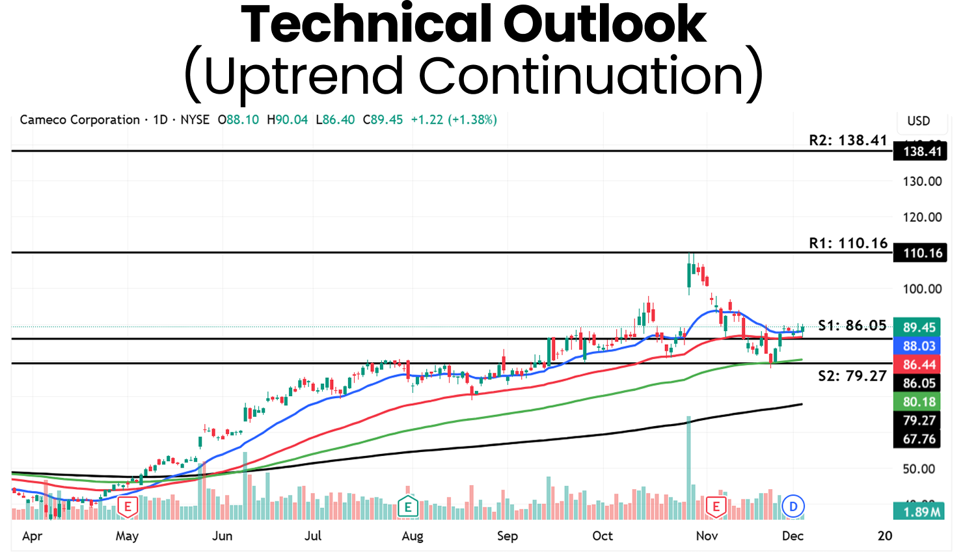
Task: Select the red 86.44 moving average tag
Action: (919, 365)
